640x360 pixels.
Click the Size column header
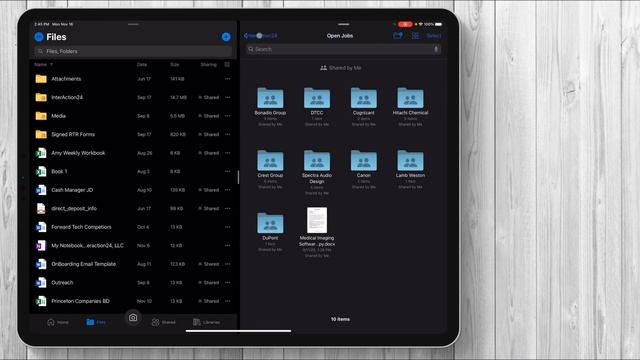click(x=175, y=64)
